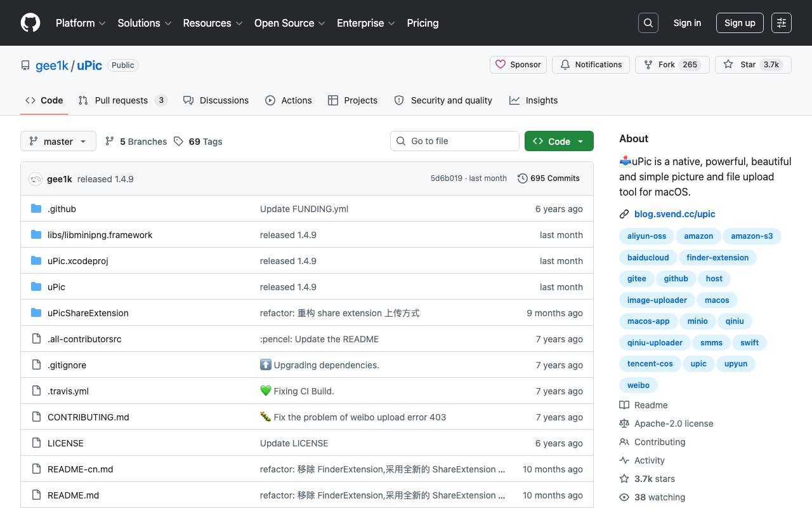Open the 'Update FUNDING.yml' commit message

click(x=304, y=209)
